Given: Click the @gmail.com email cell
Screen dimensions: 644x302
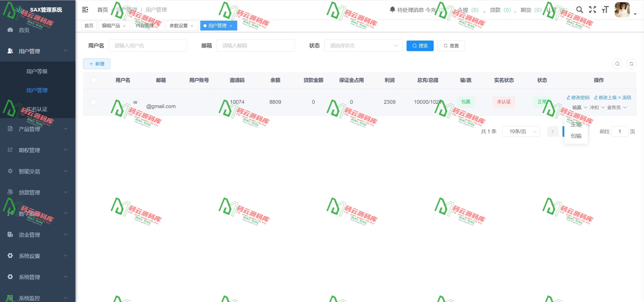Looking at the screenshot, I should (161, 106).
